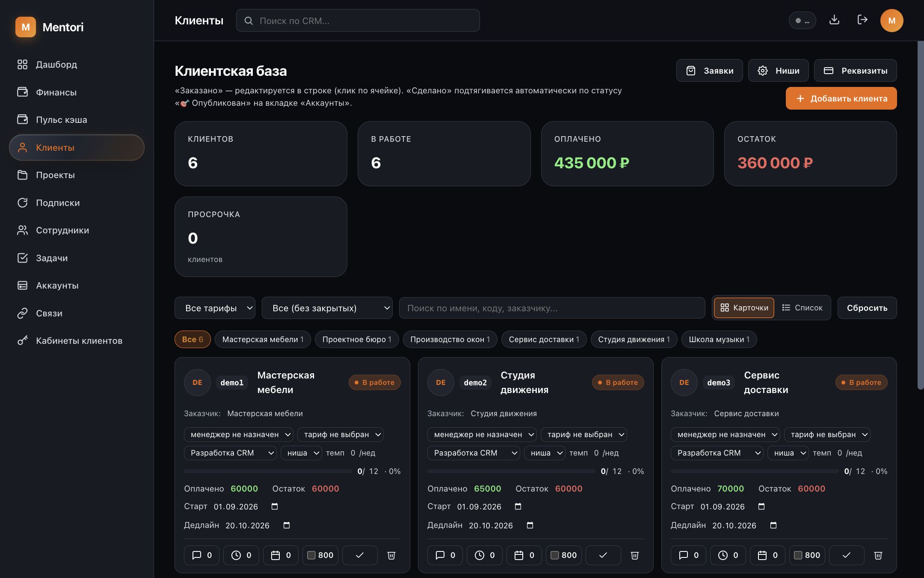Screen dimensions: 924x578
Task: Open the manager dropdown on the demo2 card
Action: pyautogui.click(x=482, y=435)
